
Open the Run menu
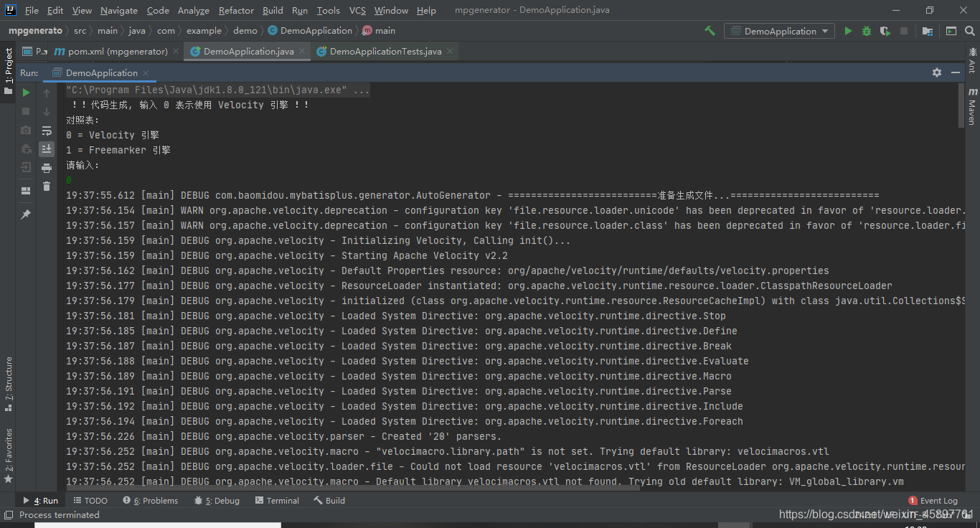(300, 10)
